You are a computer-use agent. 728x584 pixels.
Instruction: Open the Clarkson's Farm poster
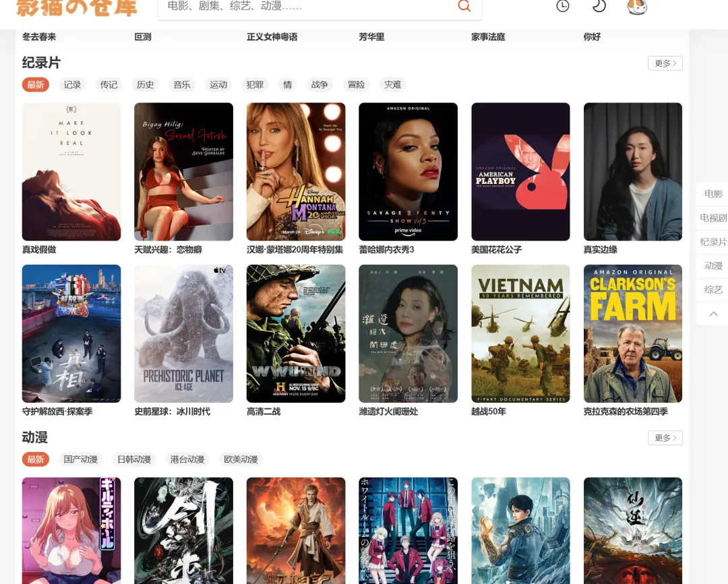coord(633,333)
